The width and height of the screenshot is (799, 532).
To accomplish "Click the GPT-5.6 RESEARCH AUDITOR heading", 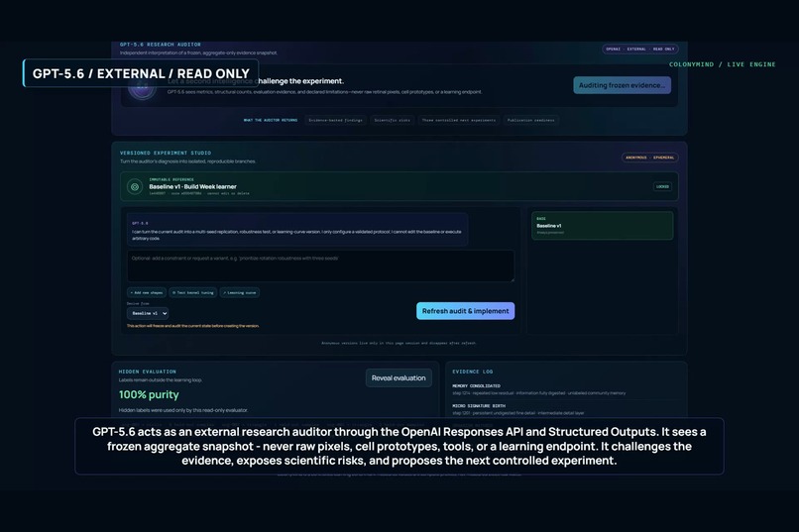I will [x=160, y=45].
